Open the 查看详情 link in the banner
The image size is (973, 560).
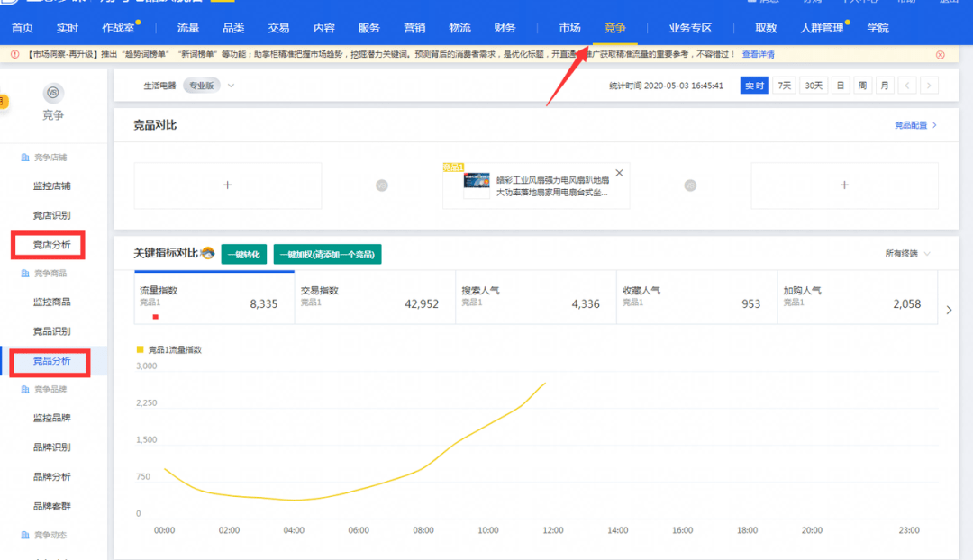(x=758, y=55)
